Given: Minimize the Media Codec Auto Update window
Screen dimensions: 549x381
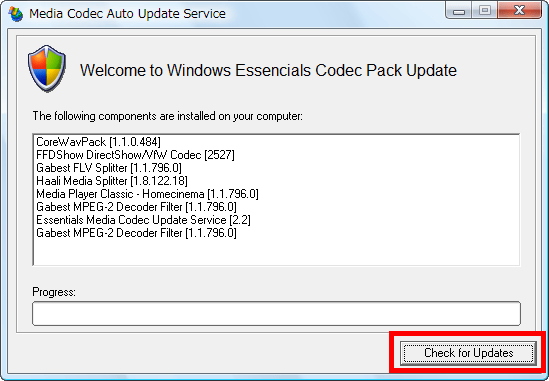Looking at the screenshot, I should click(x=458, y=11).
